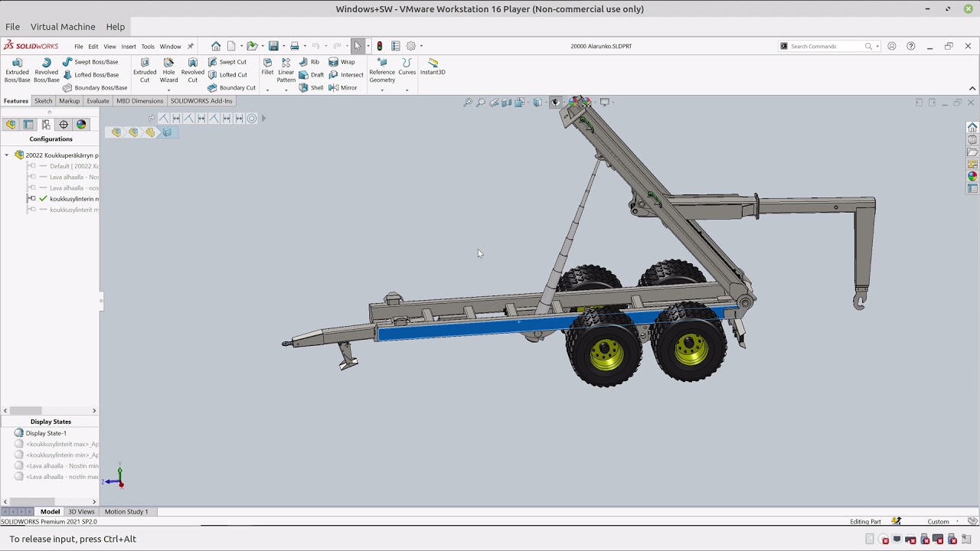The width and height of the screenshot is (980, 551).
Task: Collapse the 20022 Koukkuperäkärryn configuration tree
Action: tap(7, 155)
